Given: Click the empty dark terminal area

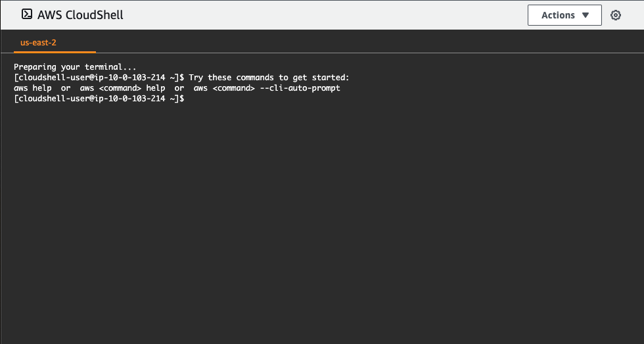Looking at the screenshot, I should (x=322, y=222).
